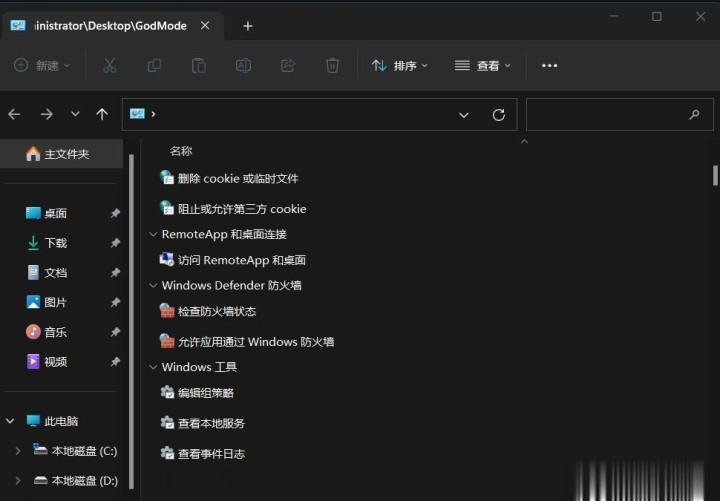
Task: Select 下载 in the quick access sidebar
Action: [55, 243]
